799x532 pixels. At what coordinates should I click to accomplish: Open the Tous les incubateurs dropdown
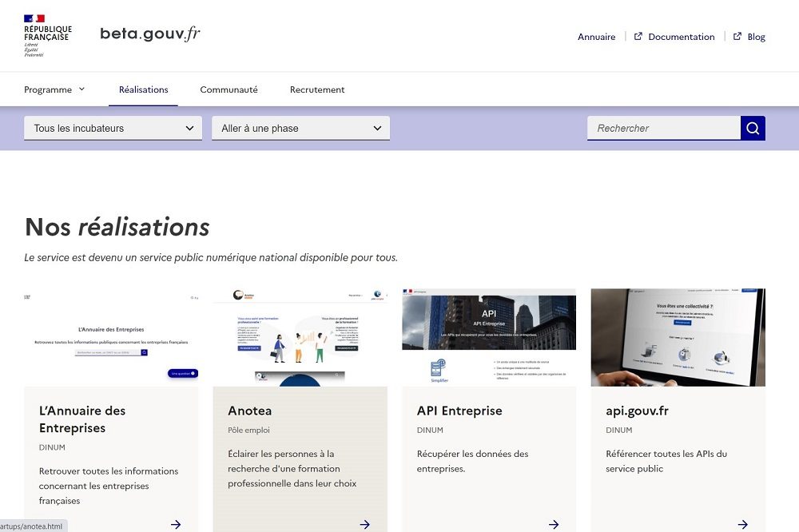point(113,128)
